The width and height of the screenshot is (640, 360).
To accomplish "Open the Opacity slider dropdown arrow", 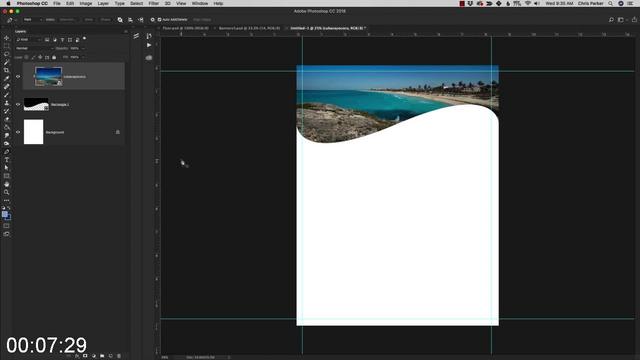I will [x=83, y=48].
